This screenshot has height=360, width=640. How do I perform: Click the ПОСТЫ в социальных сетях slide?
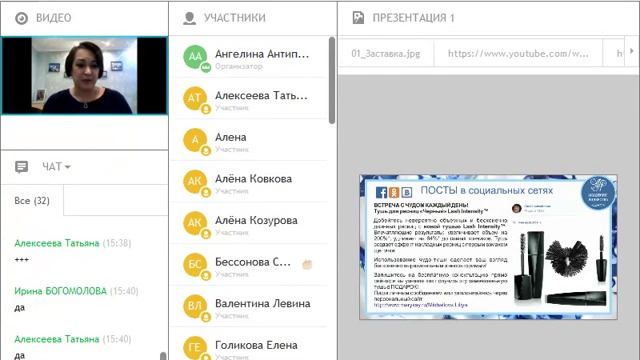488,247
